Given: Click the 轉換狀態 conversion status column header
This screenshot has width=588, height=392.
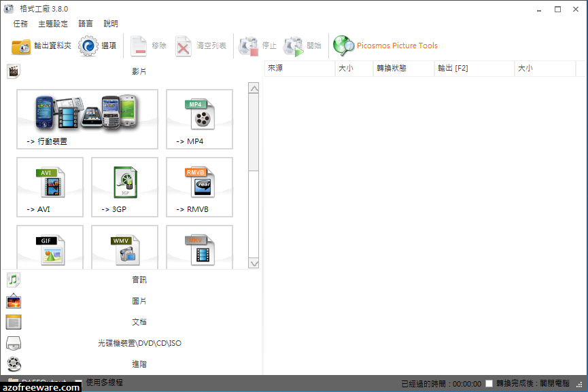Looking at the screenshot, I should [404, 68].
